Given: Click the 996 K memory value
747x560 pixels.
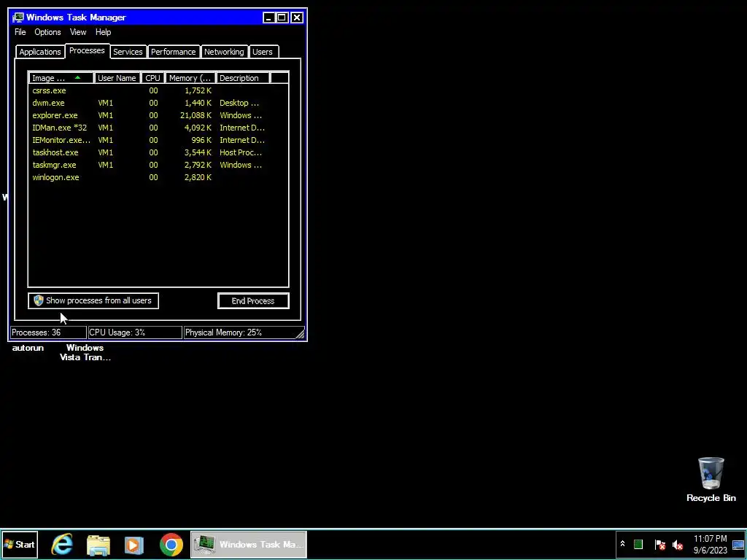Looking at the screenshot, I should 202,140.
